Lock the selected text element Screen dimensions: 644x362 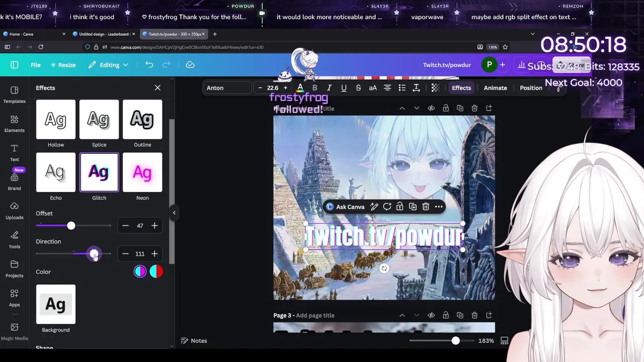[x=399, y=207]
